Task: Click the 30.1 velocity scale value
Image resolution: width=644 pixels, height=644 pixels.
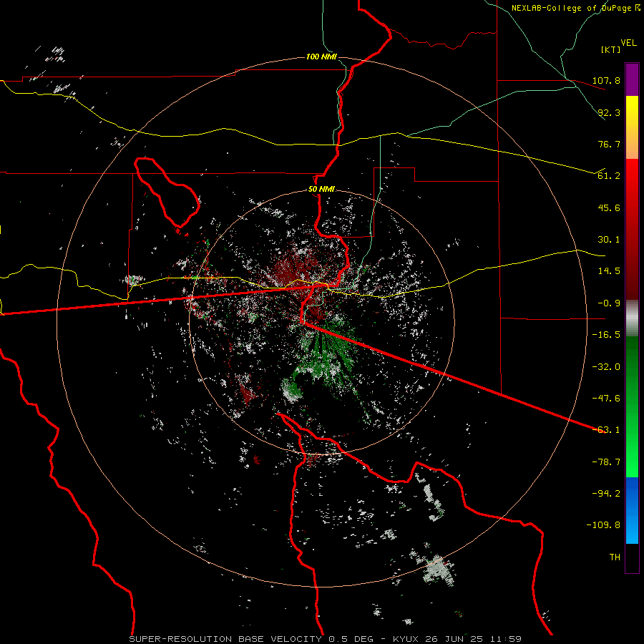Action: (609, 240)
